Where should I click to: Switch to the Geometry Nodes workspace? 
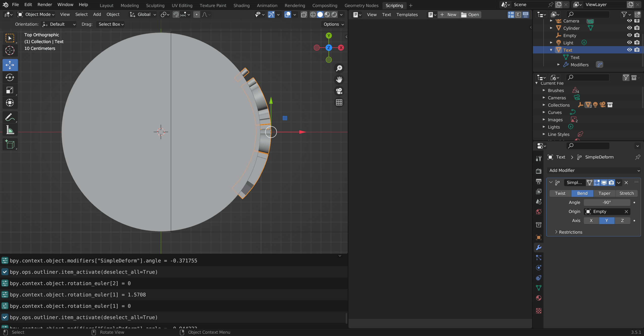point(361,5)
